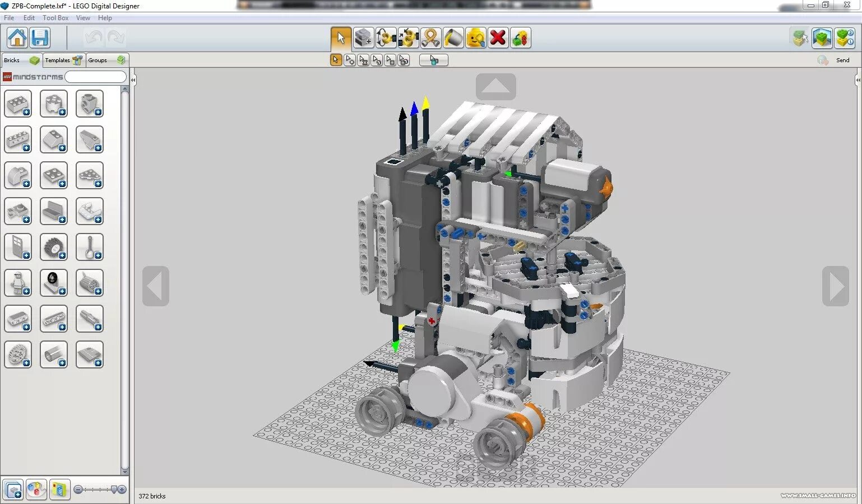This screenshot has width=862, height=504.
Task: Rotate camera view right with arrow
Action: 836,286
